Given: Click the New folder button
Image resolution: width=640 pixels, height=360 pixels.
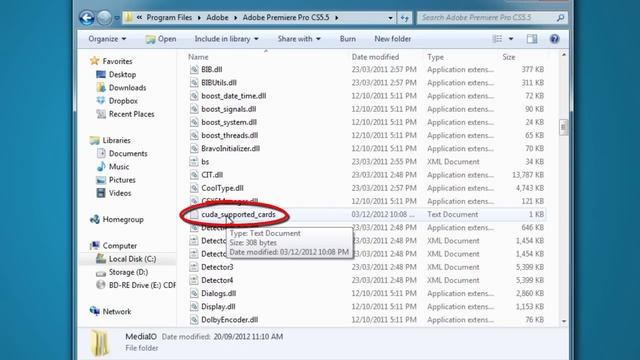Looking at the screenshot, I should [x=393, y=39].
